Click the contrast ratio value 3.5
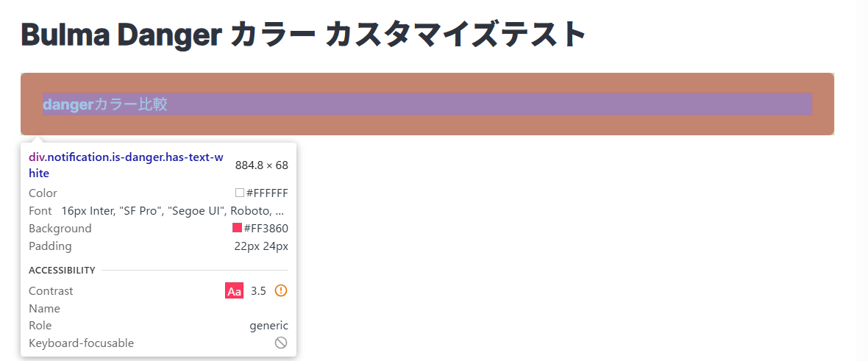The width and height of the screenshot is (868, 361). click(258, 291)
